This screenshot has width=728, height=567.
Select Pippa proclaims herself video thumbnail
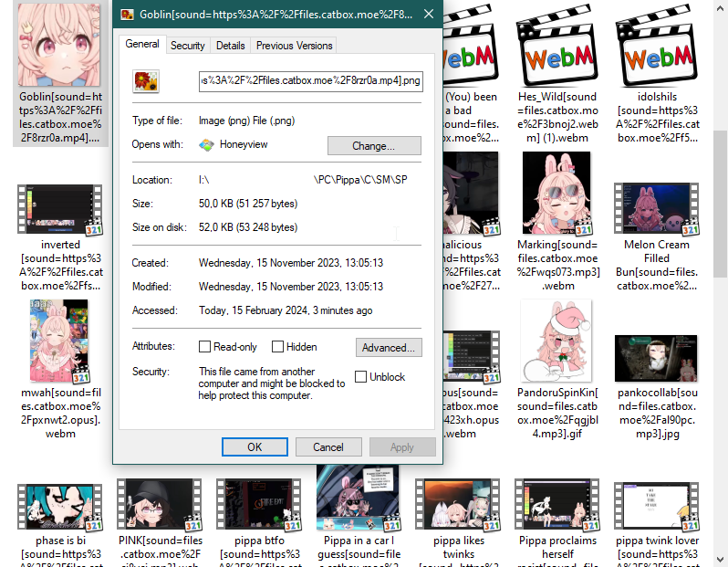pos(557,506)
